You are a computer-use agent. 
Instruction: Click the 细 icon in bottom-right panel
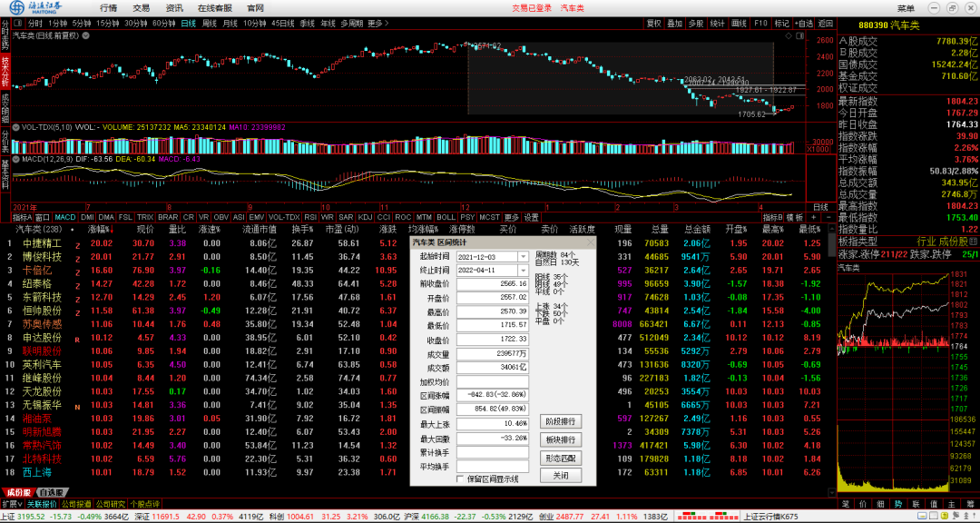879,503
